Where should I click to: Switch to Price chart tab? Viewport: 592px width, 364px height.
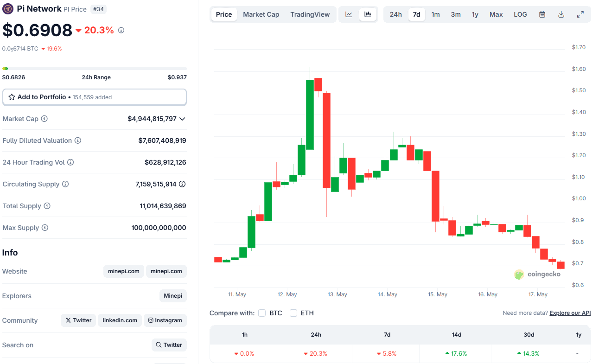coord(224,14)
